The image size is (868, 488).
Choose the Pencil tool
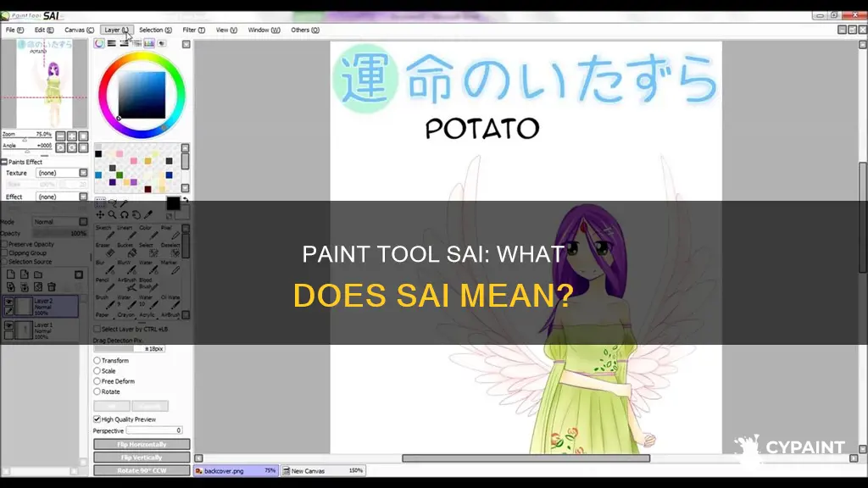click(107, 285)
